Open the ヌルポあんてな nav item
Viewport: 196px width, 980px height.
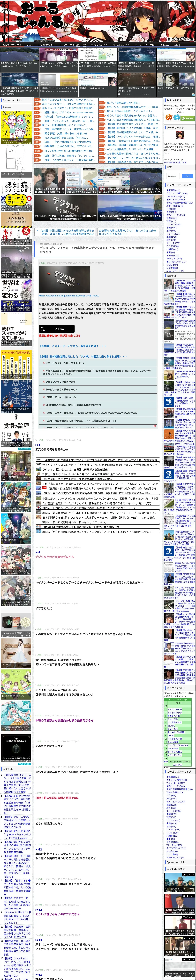(121, 45)
